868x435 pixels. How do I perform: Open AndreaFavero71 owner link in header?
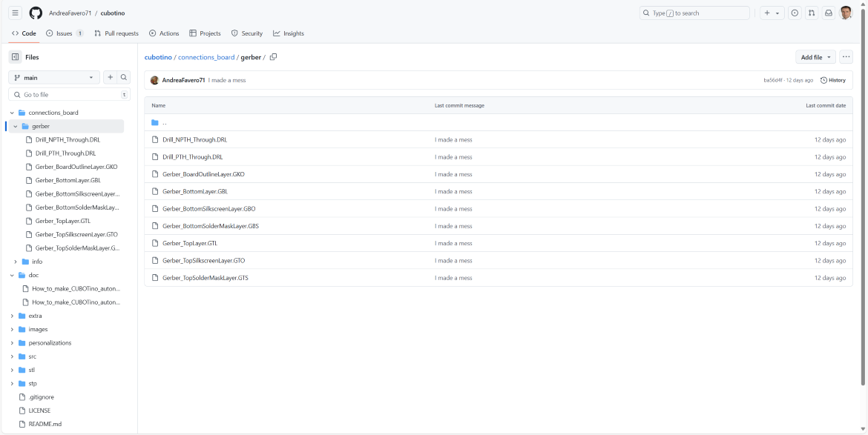pos(70,13)
